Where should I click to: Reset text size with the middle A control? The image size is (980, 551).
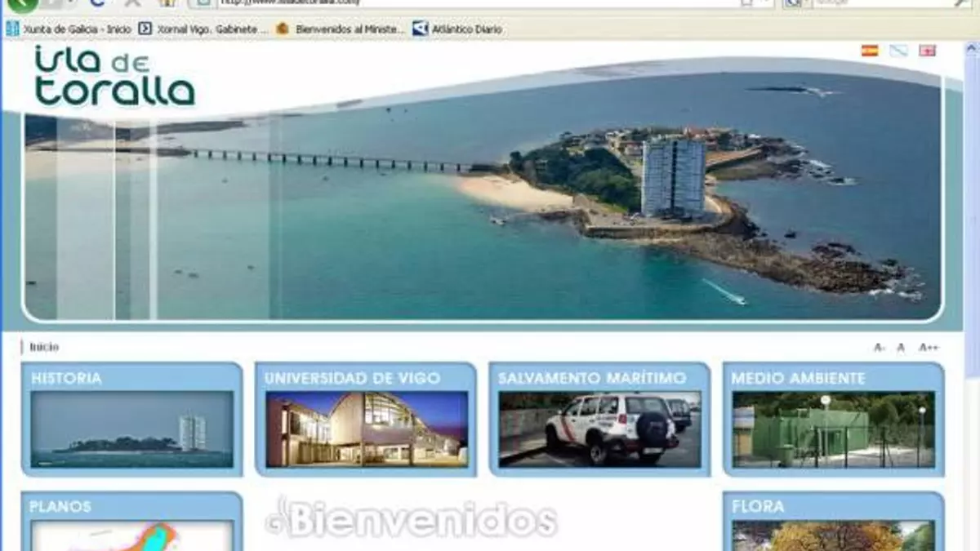[901, 348]
